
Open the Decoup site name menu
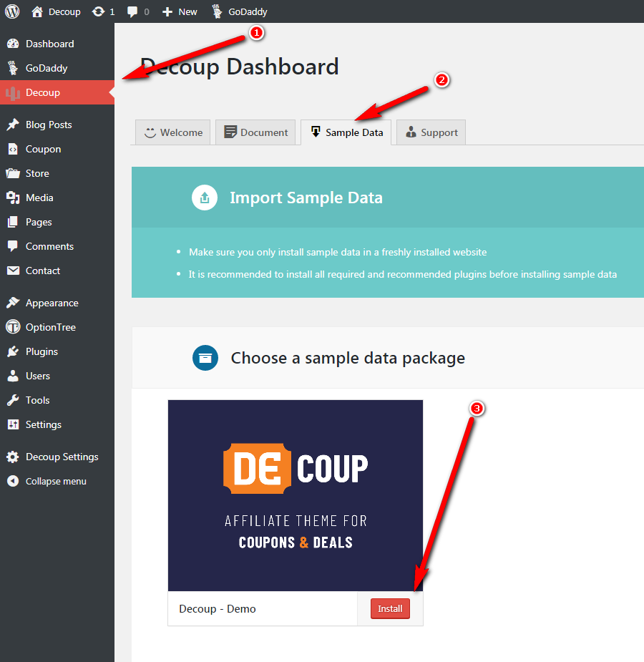pyautogui.click(x=57, y=11)
